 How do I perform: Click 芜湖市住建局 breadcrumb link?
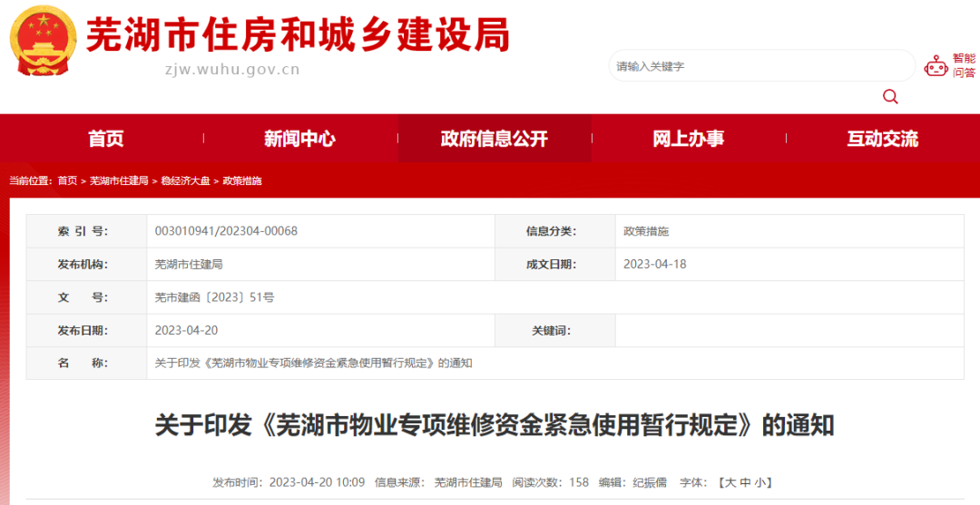pyautogui.click(x=119, y=181)
